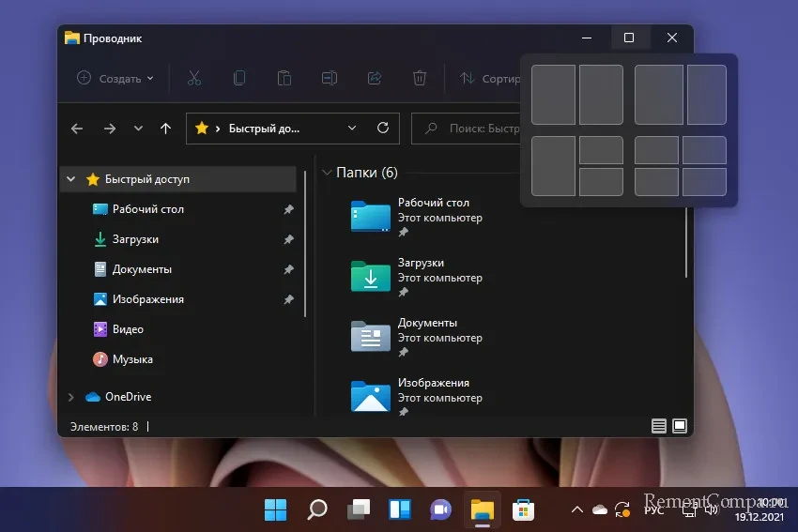Click the Delete trash bin icon
The width and height of the screenshot is (798, 532).
(420, 79)
